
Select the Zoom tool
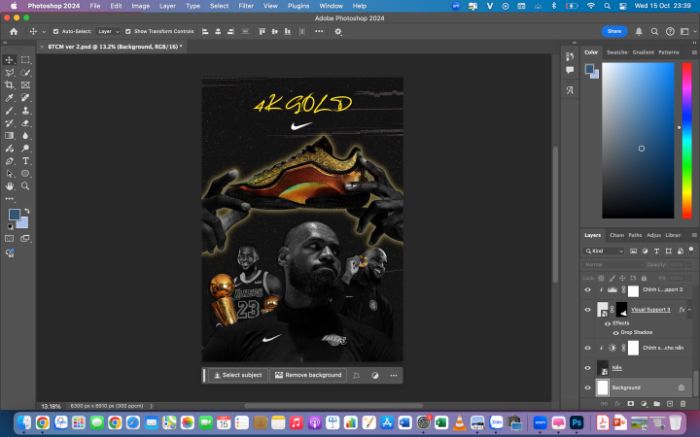25,186
